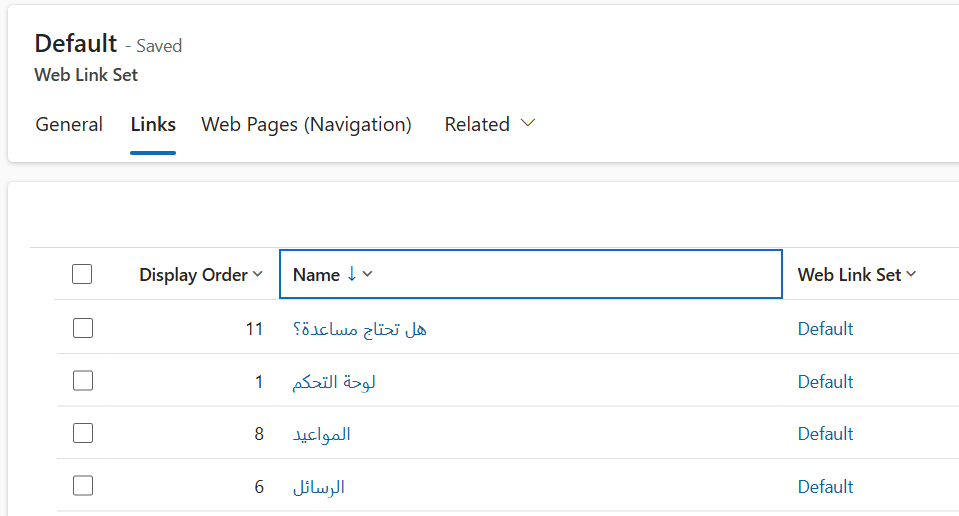
Task: Open Default web link set in the order 1 row
Action: 825,382
